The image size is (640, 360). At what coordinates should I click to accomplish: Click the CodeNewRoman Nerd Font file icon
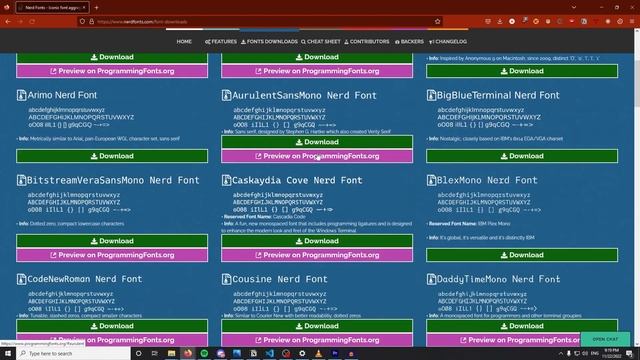21,279
